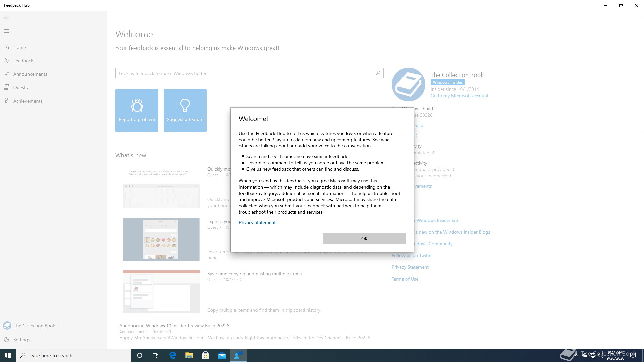
Task: Open Privacy Statement link in Welcome dialog
Action: 257,222
